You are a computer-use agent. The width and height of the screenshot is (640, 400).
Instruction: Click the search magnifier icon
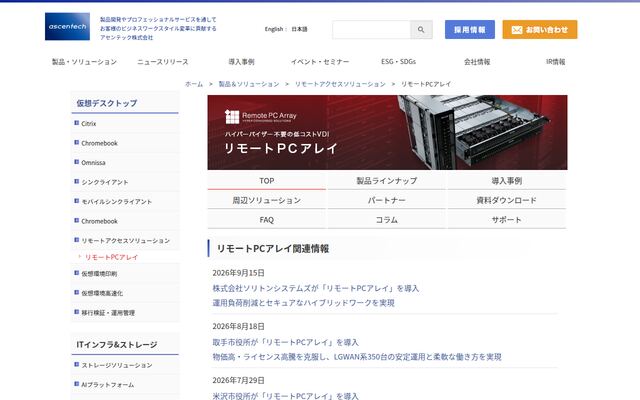click(421, 30)
